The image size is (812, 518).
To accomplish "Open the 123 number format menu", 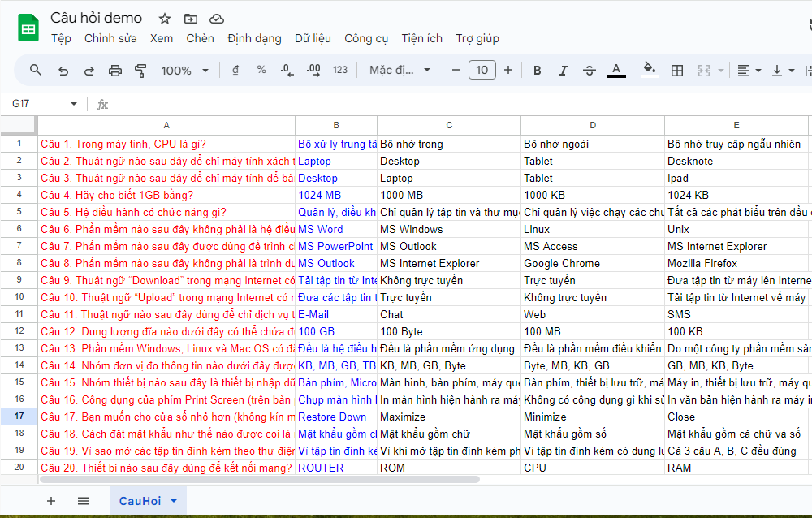I will click(x=340, y=70).
